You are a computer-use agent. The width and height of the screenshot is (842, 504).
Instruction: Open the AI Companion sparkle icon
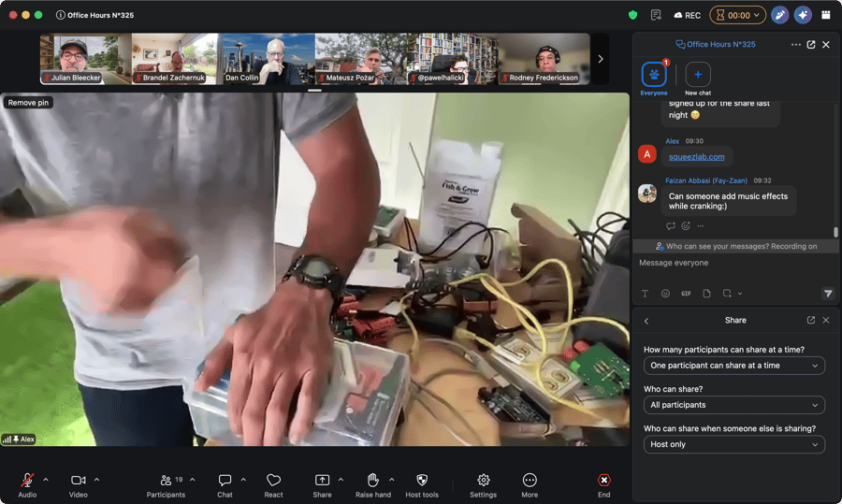[803, 15]
